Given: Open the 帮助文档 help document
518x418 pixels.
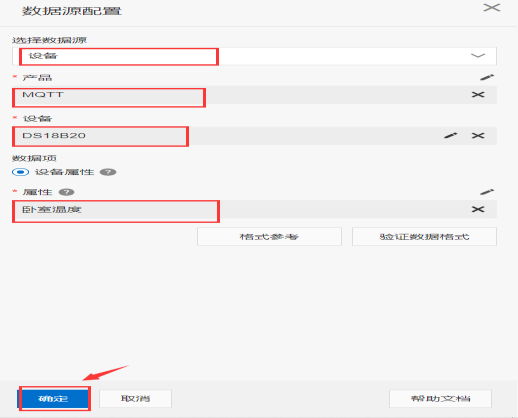Looking at the screenshot, I should (x=440, y=399).
